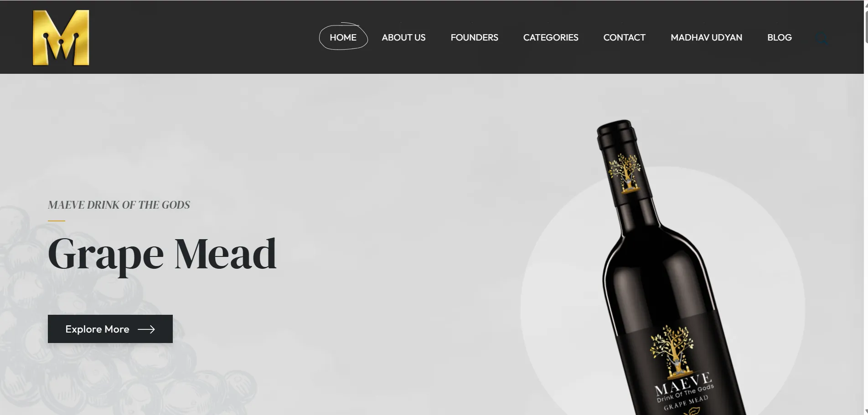Click the arrow icon inside Explore More
The image size is (868, 415).
tap(146, 329)
